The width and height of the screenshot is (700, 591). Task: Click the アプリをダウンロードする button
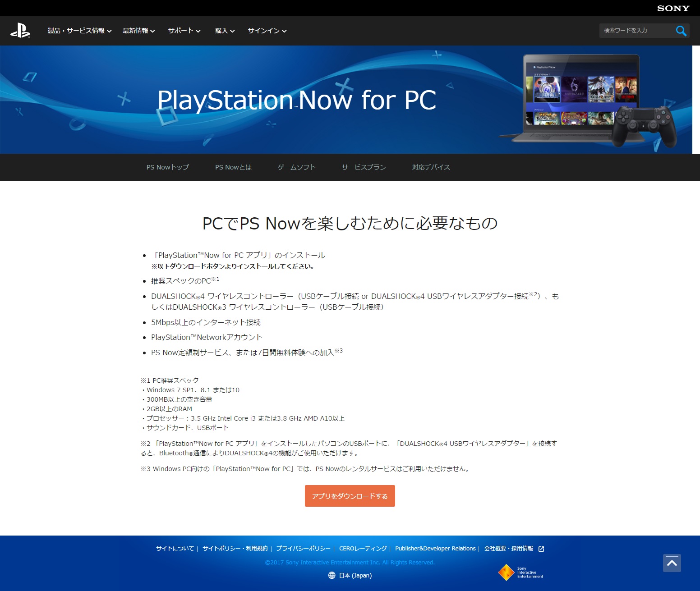click(x=350, y=496)
